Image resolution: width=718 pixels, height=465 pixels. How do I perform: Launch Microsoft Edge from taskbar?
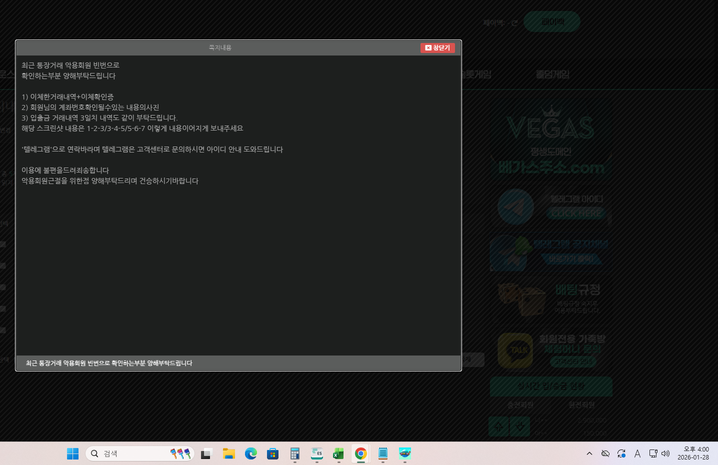pos(251,454)
